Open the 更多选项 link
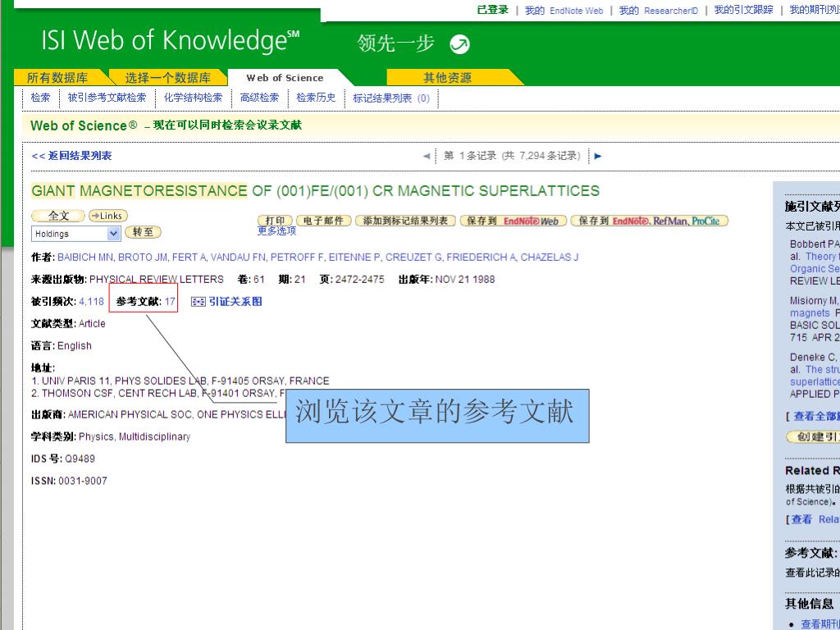Viewport: 840px width, 630px height. click(x=276, y=231)
